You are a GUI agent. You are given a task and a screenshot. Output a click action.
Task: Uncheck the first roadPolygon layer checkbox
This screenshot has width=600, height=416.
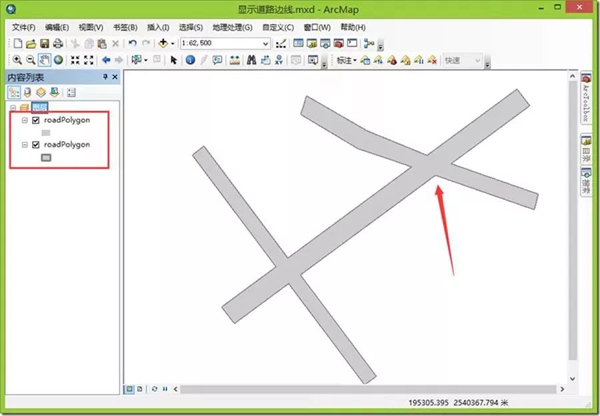coord(37,120)
